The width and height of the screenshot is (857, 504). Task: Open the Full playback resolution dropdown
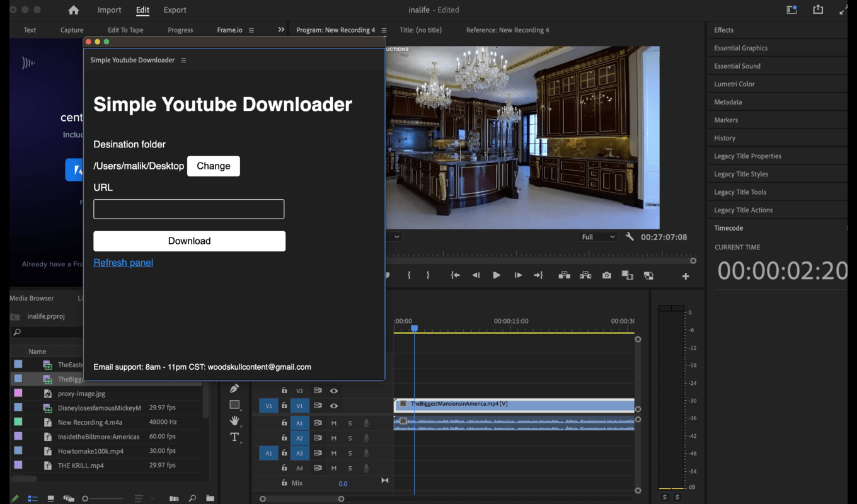(x=598, y=237)
